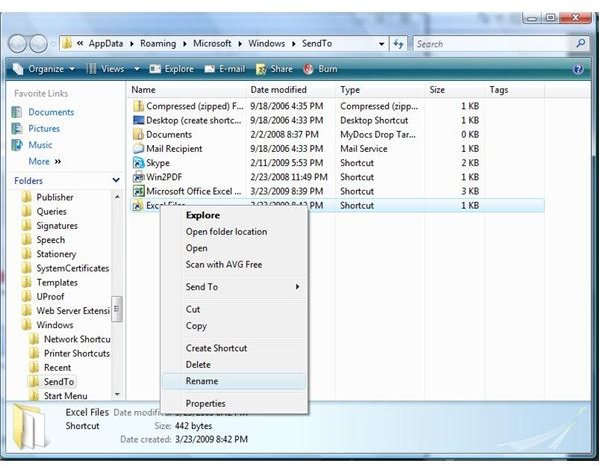Select the Mail Recipient icon

[138, 148]
